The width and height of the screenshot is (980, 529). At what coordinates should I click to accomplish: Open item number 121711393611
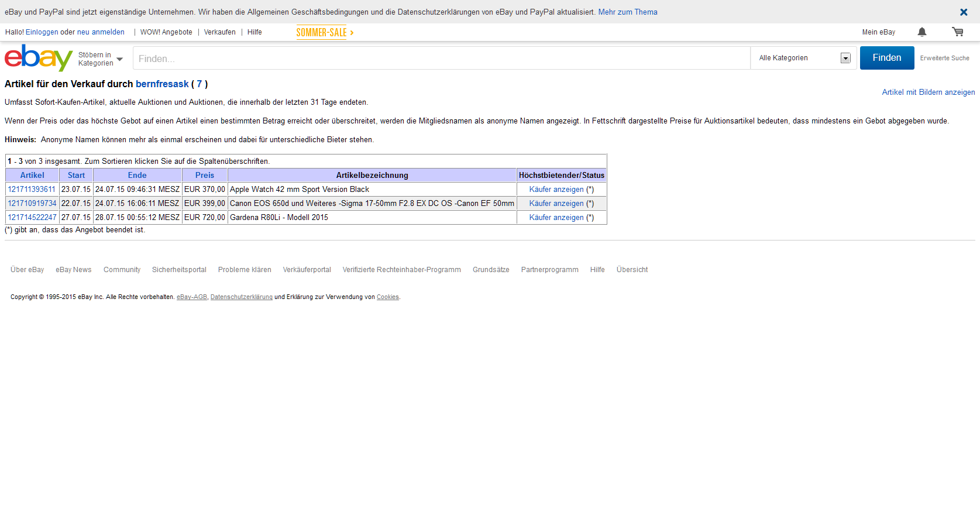tap(32, 189)
